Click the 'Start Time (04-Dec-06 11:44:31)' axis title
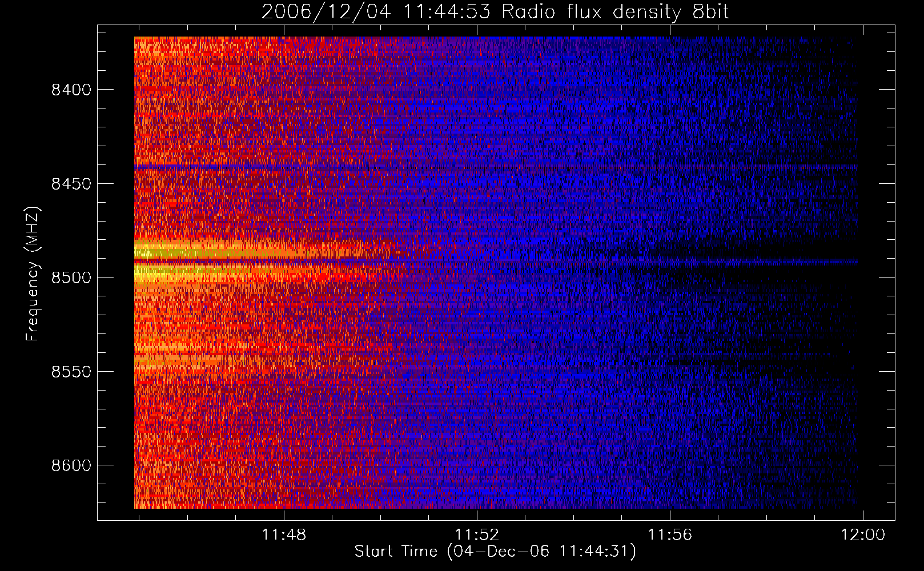Viewport: 924px width, 571px height. tap(495, 552)
